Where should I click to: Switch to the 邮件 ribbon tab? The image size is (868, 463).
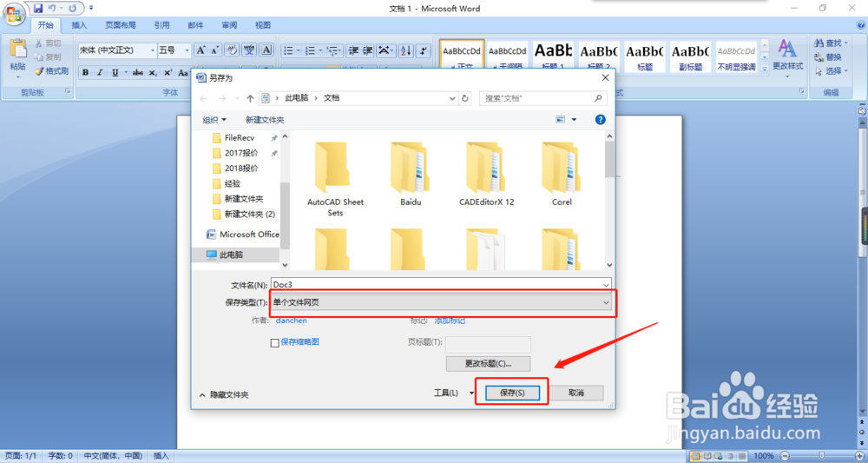[x=195, y=25]
